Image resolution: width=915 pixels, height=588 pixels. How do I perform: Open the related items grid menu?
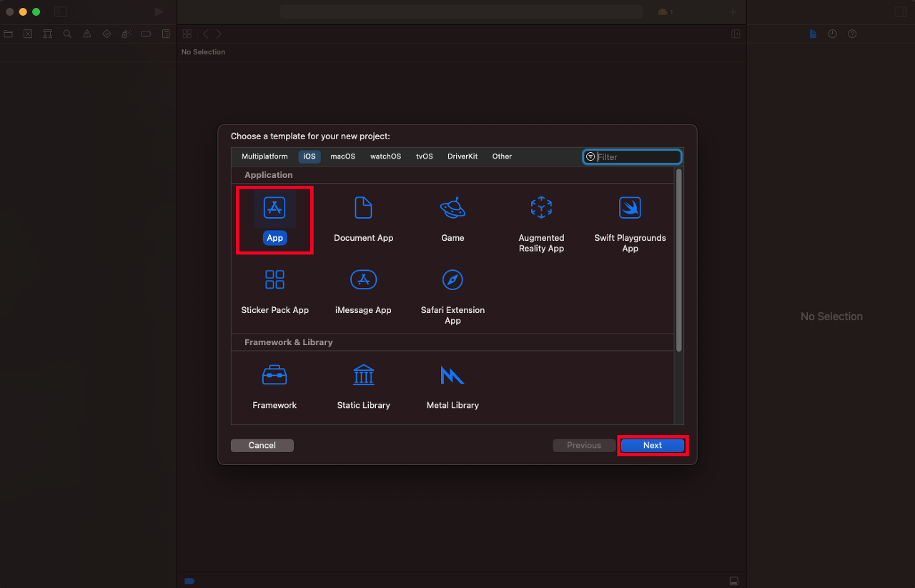(x=187, y=34)
